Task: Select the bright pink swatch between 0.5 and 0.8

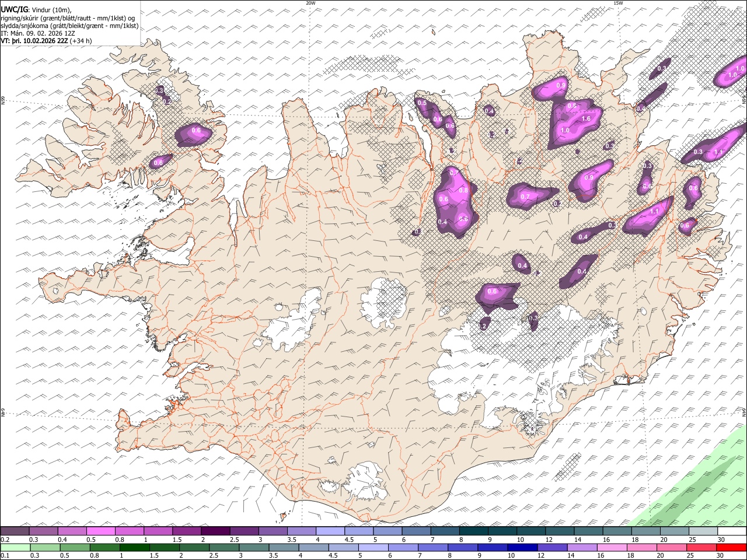Action: pos(101,531)
